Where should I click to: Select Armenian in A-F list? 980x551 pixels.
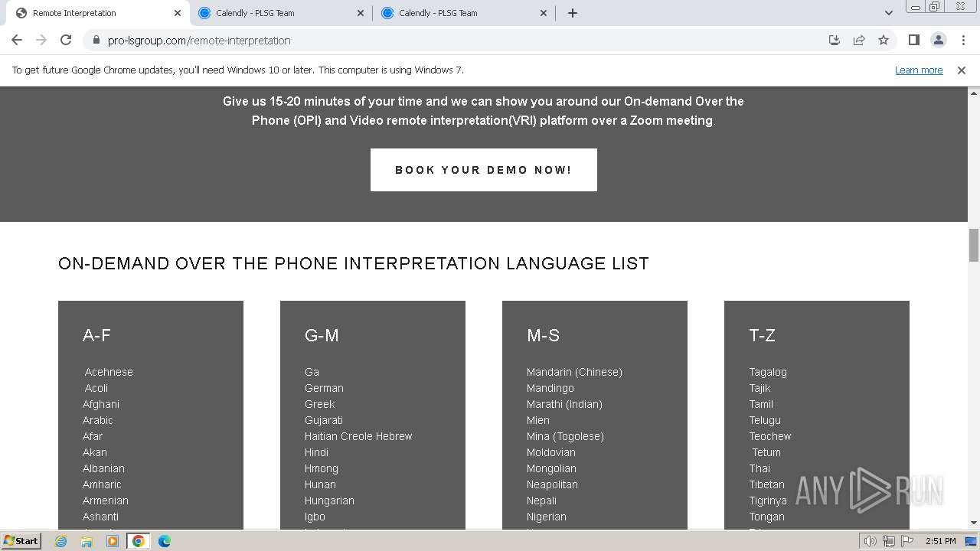pyautogui.click(x=106, y=500)
